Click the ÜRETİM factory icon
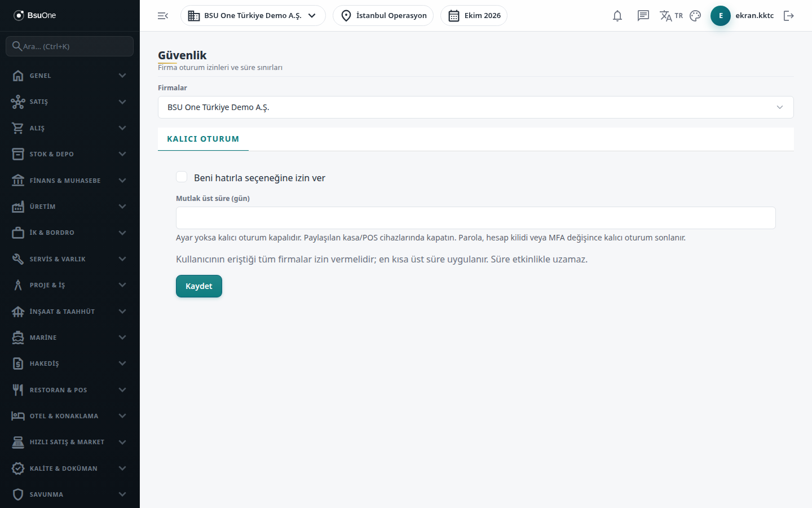The image size is (812, 508). tap(18, 207)
